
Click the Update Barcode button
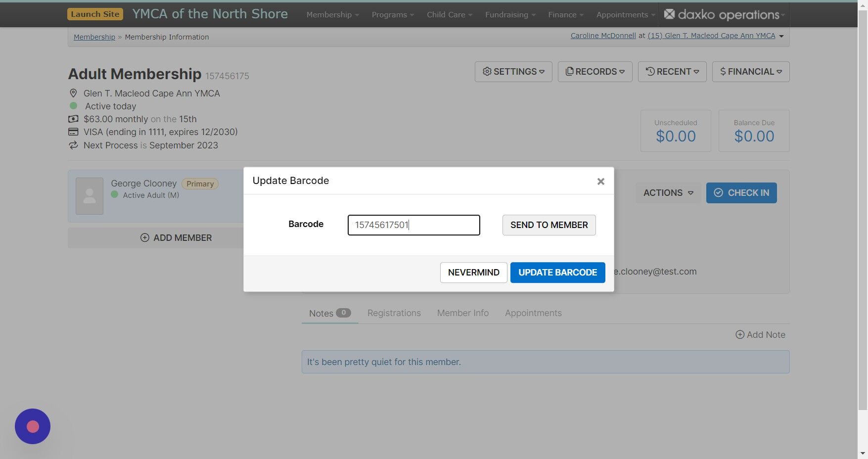tap(557, 272)
